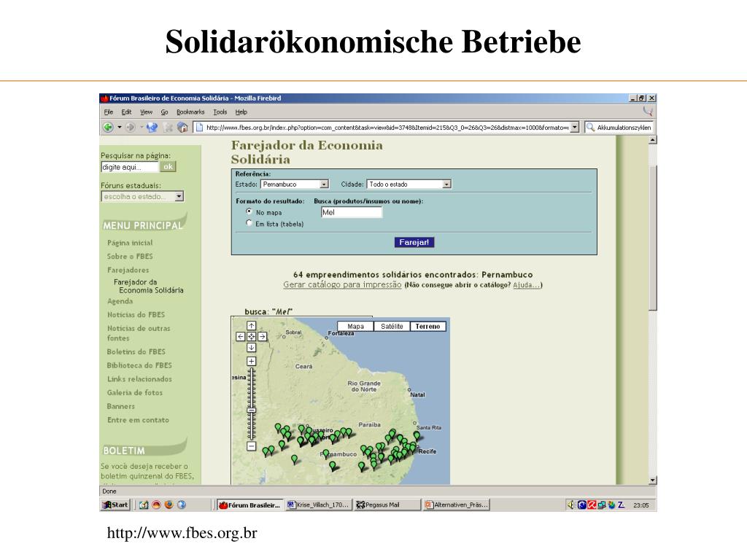The height and width of the screenshot is (560, 747).
Task: Pan the map right with arrow
Action: pos(263,337)
